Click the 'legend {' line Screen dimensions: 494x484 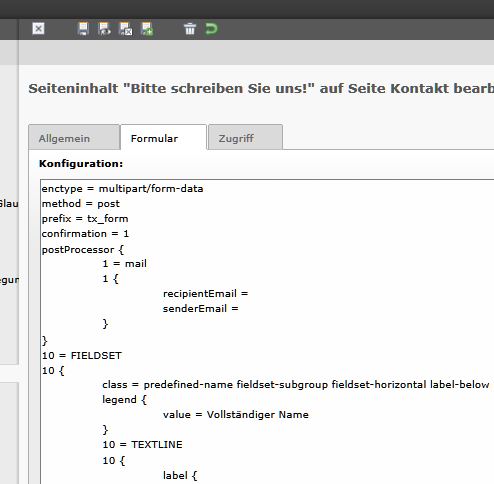coord(124,400)
